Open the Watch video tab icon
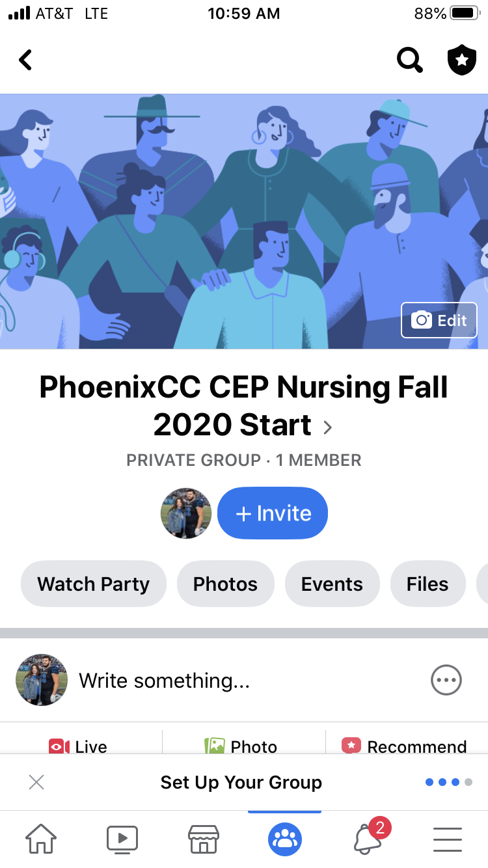The height and width of the screenshot is (868, 488). click(x=122, y=839)
